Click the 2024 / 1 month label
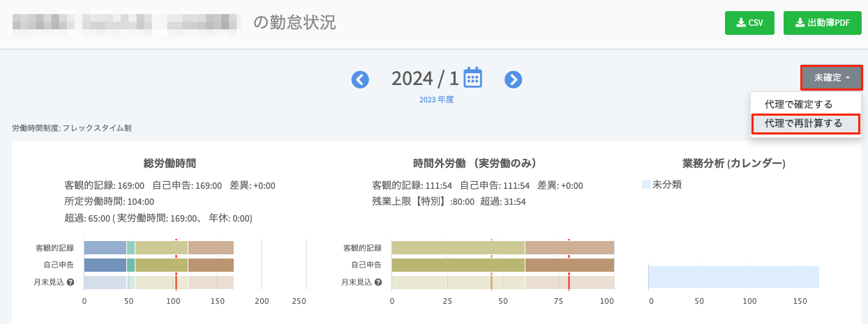This screenshot has width=868, height=324. pos(425,79)
